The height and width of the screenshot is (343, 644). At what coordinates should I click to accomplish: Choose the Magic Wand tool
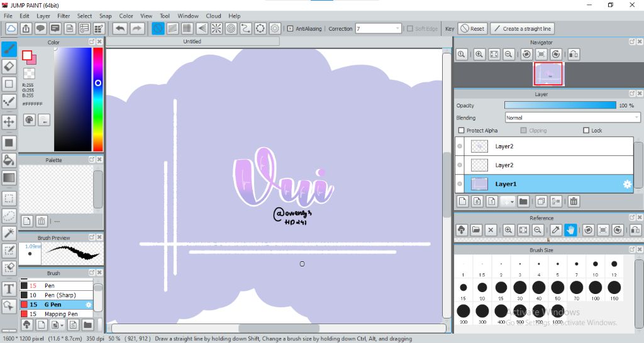(9, 232)
